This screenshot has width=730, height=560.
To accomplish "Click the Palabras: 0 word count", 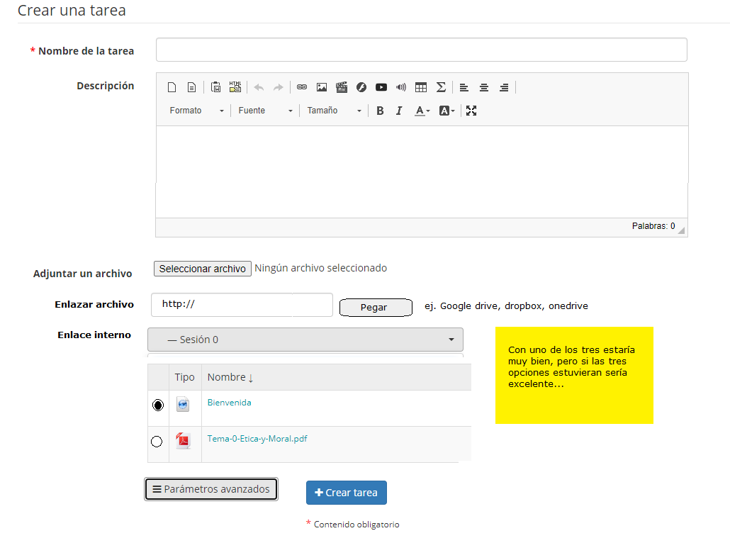I will 653,226.
